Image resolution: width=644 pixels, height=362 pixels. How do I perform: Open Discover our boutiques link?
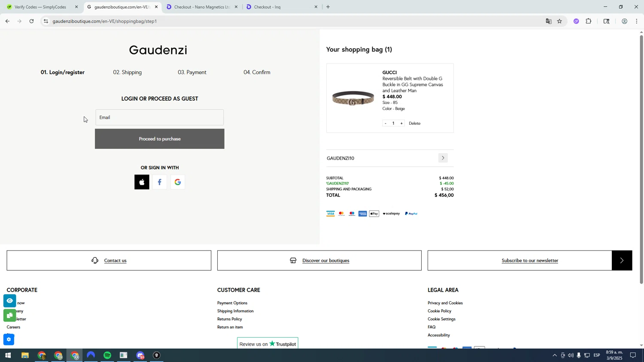326,260
